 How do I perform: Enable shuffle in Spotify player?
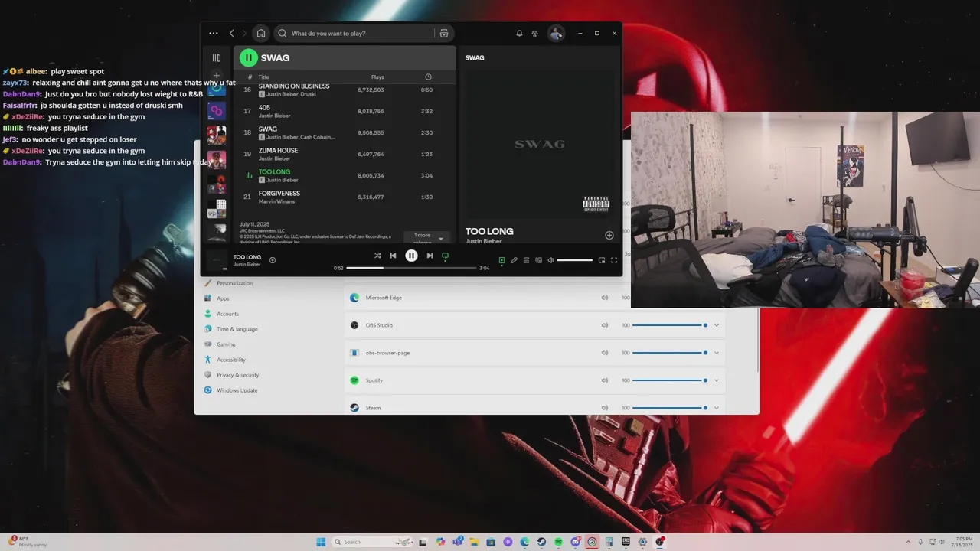(377, 256)
